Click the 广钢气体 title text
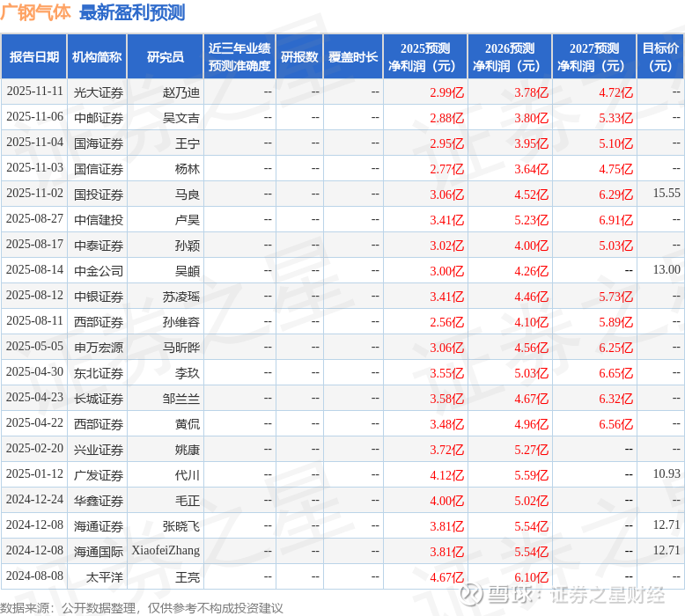Screen dimensions: 685x616 coord(35,11)
